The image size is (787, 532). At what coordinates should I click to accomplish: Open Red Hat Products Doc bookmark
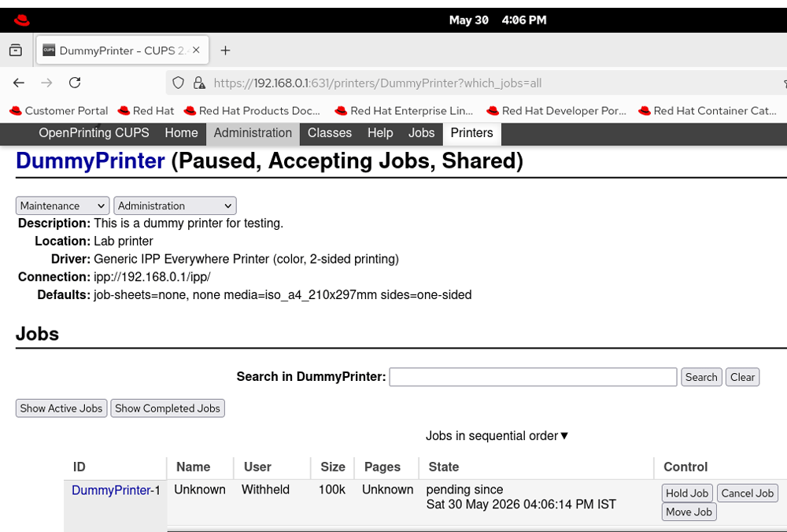(252, 111)
